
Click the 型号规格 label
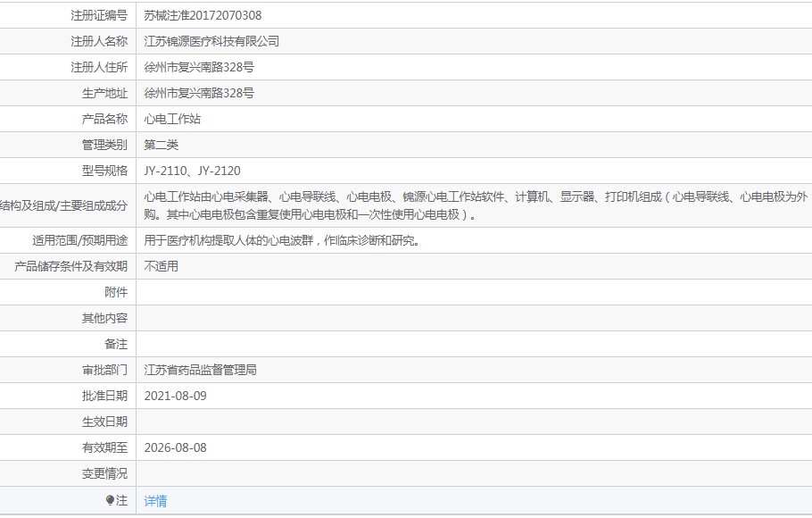[x=104, y=171]
